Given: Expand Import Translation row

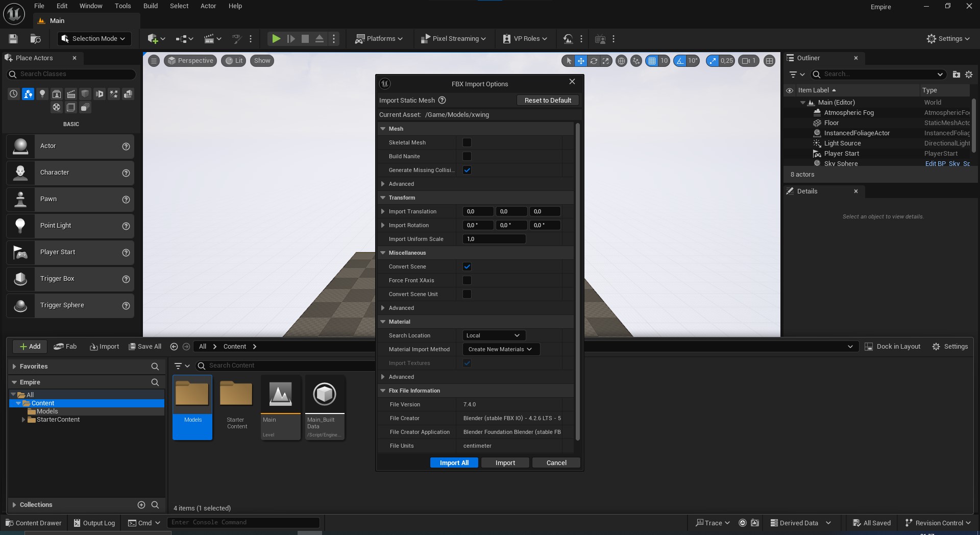Looking at the screenshot, I should point(383,211).
